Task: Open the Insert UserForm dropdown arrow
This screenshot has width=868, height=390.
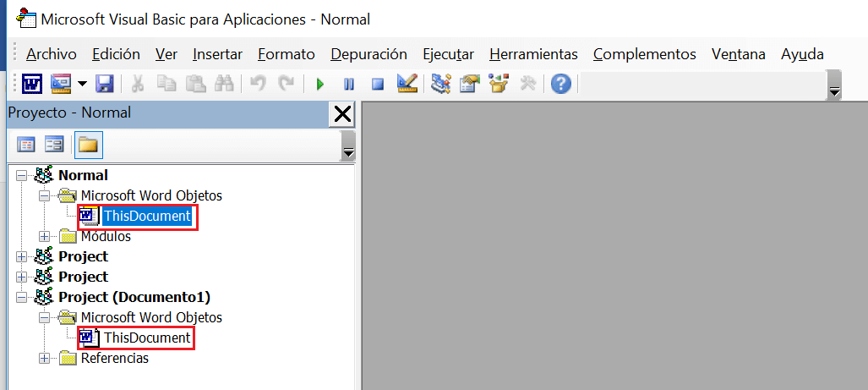Action: (82, 84)
